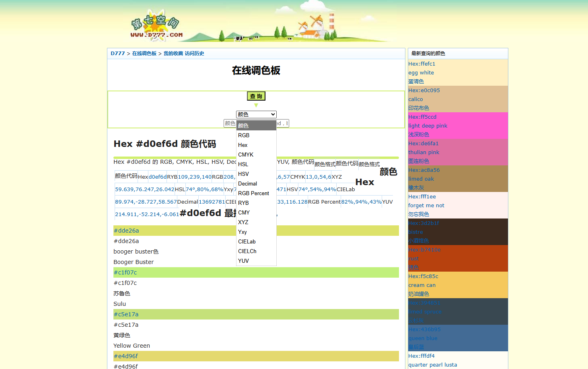Viewport: 588px width, 369px height.
Task: Open the egg white recent color
Action: [x=421, y=73]
